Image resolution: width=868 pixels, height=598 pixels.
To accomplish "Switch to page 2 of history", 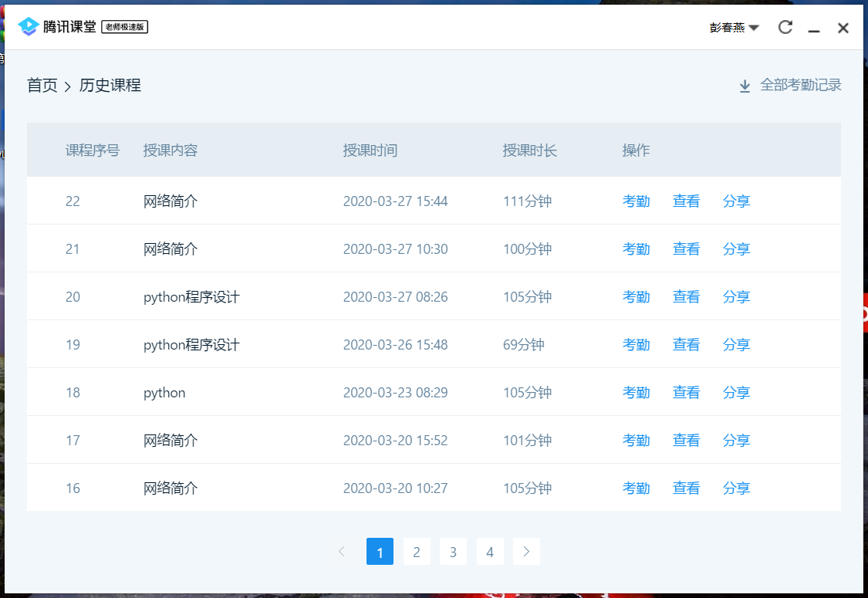I will click(x=417, y=552).
